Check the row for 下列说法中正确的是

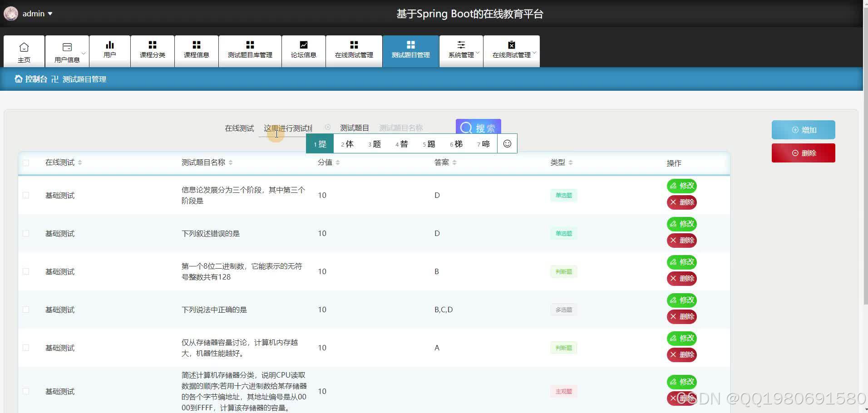[26, 310]
